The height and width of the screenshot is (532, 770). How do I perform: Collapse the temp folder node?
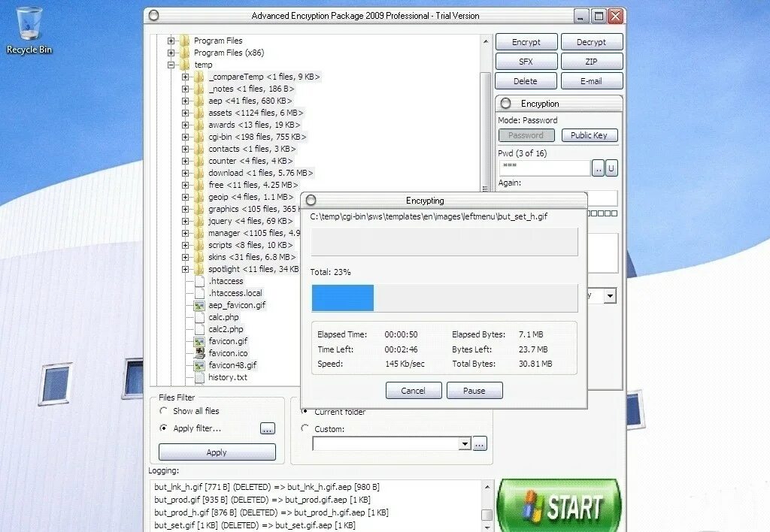tap(171, 65)
